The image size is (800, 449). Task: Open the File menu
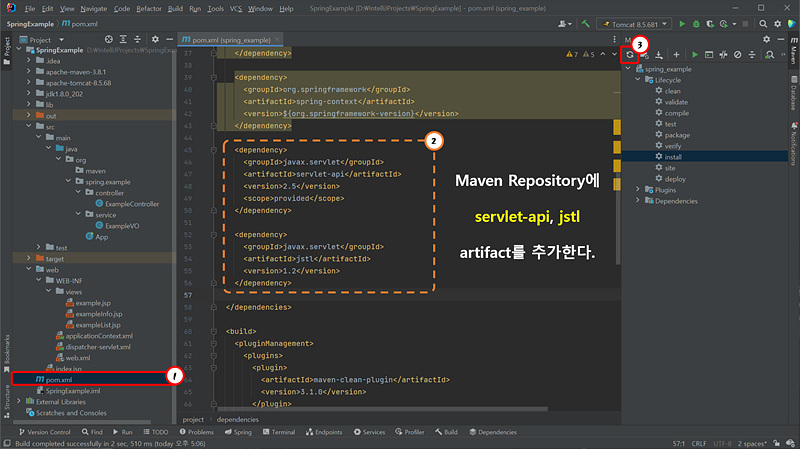point(30,9)
